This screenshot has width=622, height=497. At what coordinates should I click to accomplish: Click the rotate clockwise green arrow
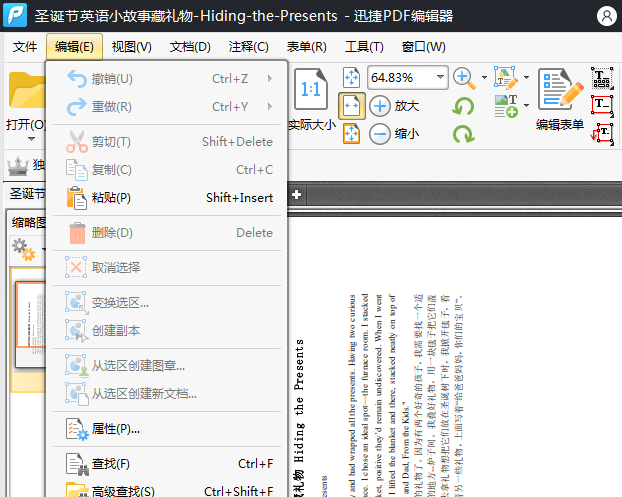pos(463,134)
